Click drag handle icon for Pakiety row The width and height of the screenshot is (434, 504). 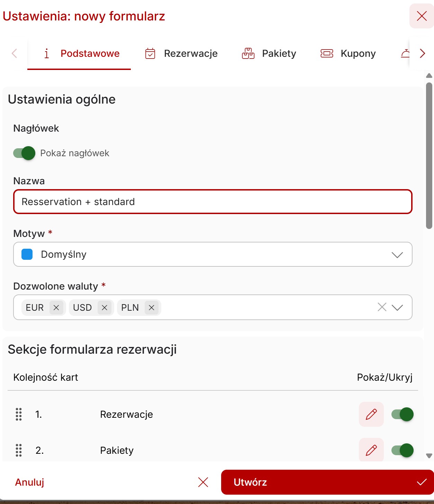[19, 450]
